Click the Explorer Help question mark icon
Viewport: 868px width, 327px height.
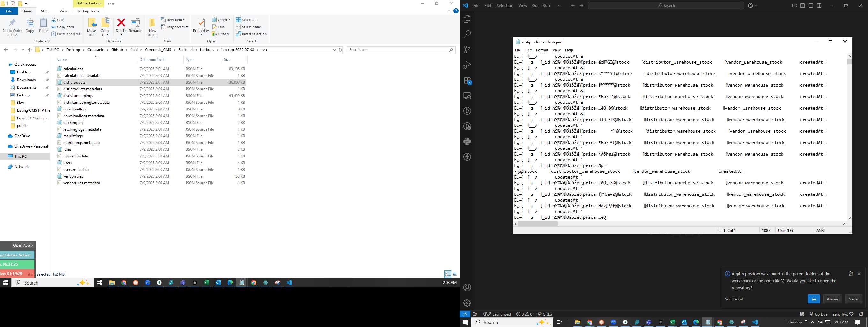pos(456,11)
